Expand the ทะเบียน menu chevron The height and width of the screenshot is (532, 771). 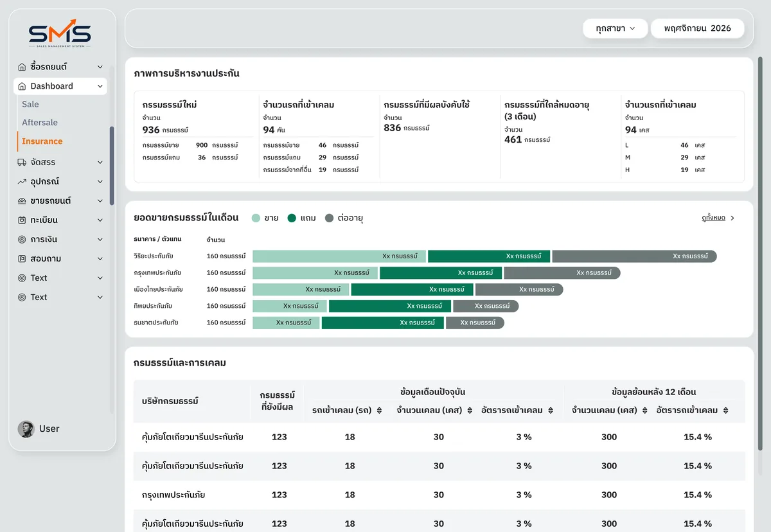click(100, 220)
